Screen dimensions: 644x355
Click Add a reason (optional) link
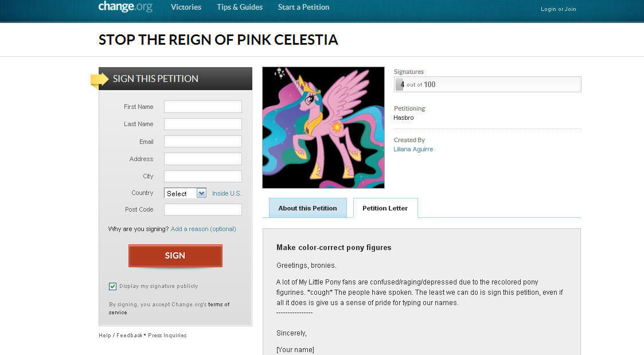(203, 229)
